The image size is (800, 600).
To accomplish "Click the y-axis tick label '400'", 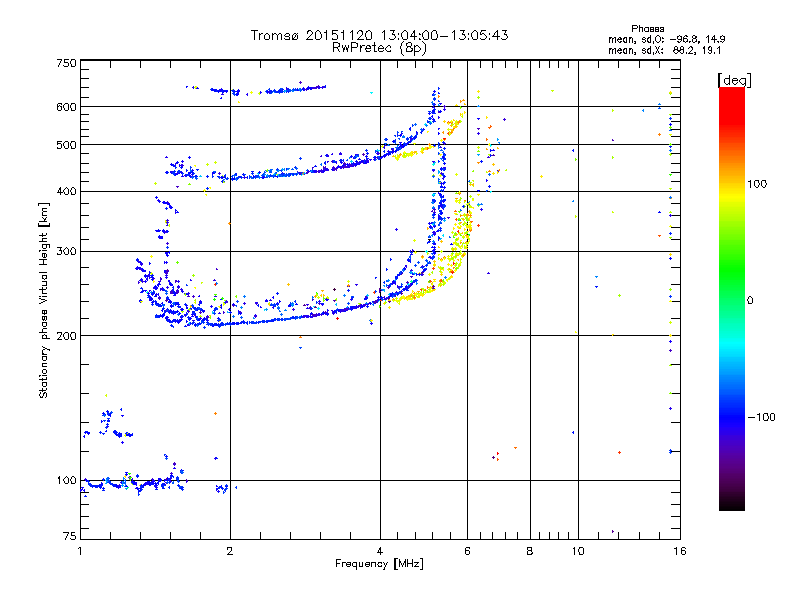I will [66, 192].
